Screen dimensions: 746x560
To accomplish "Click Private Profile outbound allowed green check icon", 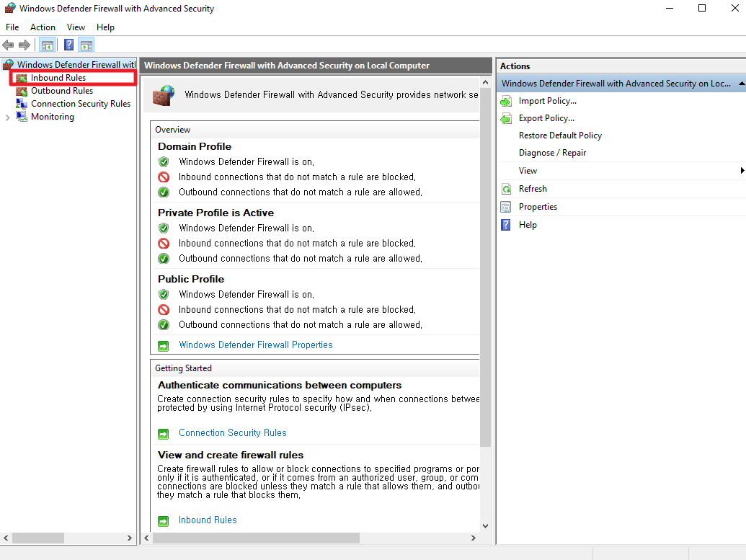I will 164,258.
